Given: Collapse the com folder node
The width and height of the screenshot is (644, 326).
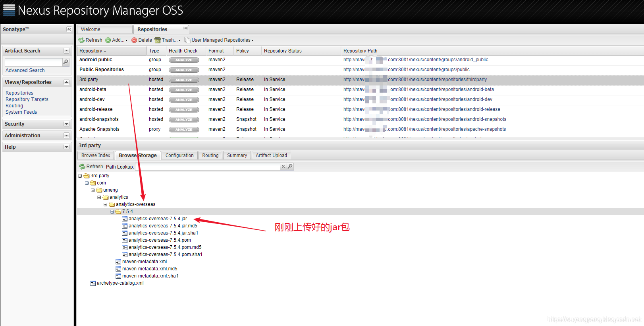Looking at the screenshot, I should [87, 183].
